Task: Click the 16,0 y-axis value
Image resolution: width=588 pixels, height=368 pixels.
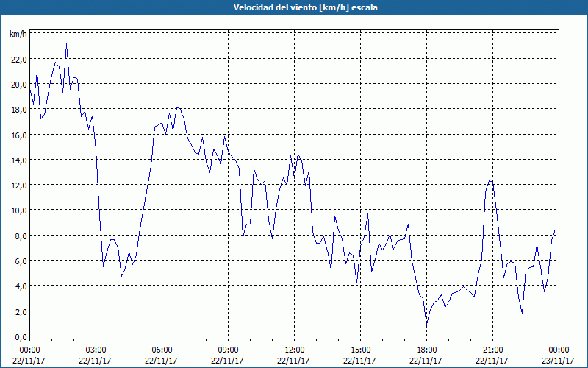Action: [19, 135]
